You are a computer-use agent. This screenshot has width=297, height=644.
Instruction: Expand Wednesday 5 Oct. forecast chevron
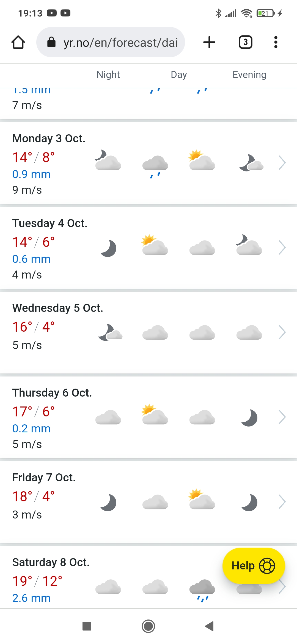click(282, 332)
